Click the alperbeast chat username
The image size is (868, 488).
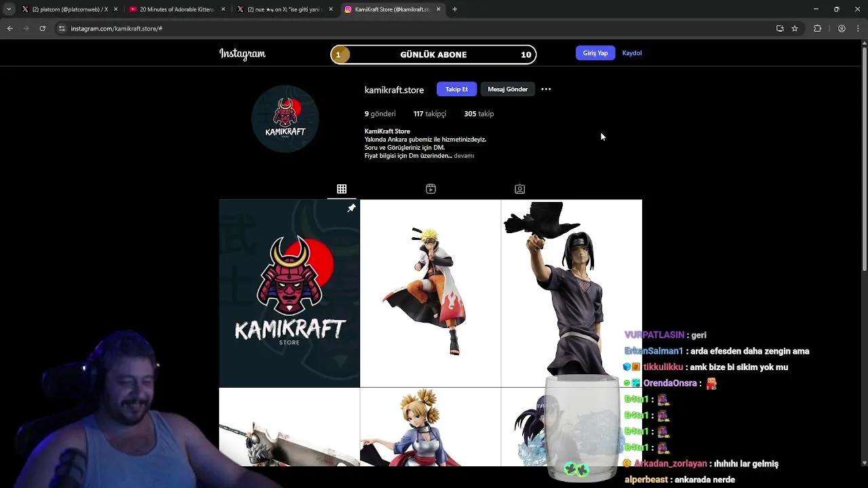646,480
